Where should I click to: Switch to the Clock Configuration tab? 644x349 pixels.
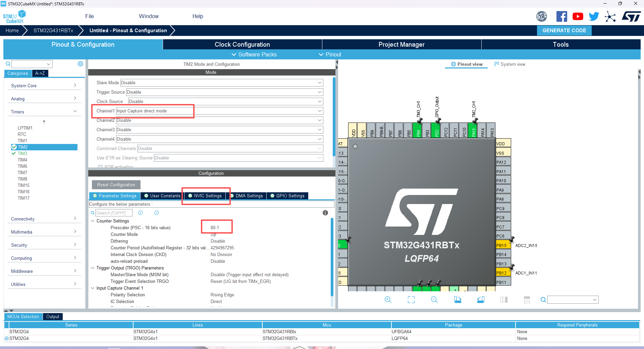click(242, 44)
